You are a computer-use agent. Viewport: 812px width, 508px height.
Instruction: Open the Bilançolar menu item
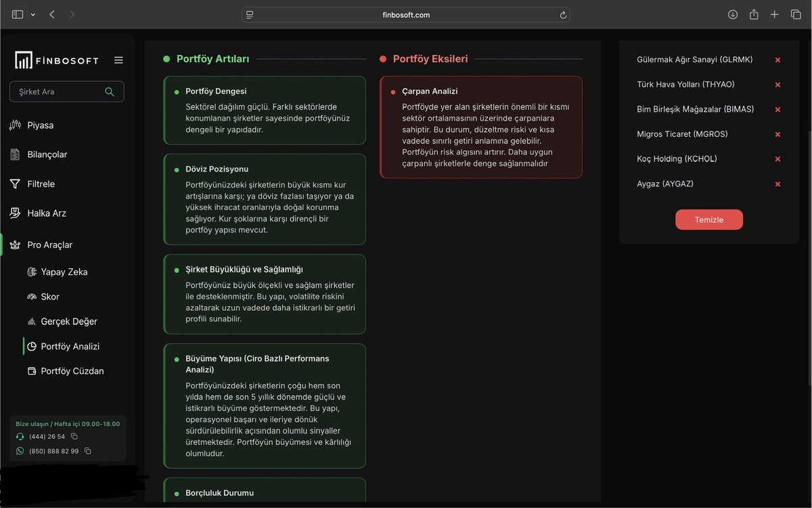pyautogui.click(x=47, y=154)
